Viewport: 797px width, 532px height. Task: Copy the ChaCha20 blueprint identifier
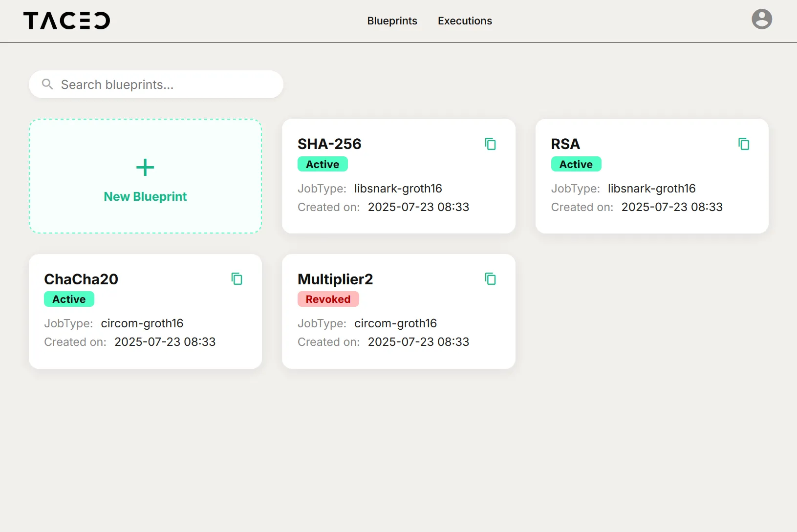click(237, 278)
